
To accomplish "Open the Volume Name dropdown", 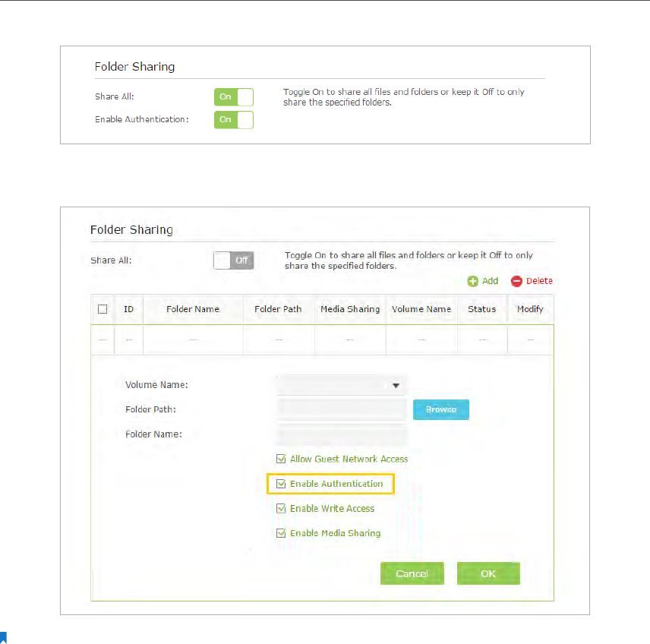I will [x=341, y=385].
